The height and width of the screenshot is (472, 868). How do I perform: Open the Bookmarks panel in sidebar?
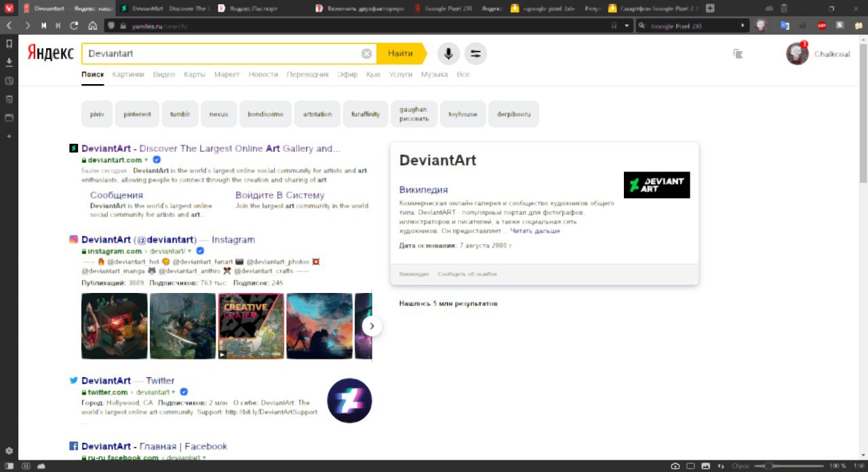tap(9, 43)
